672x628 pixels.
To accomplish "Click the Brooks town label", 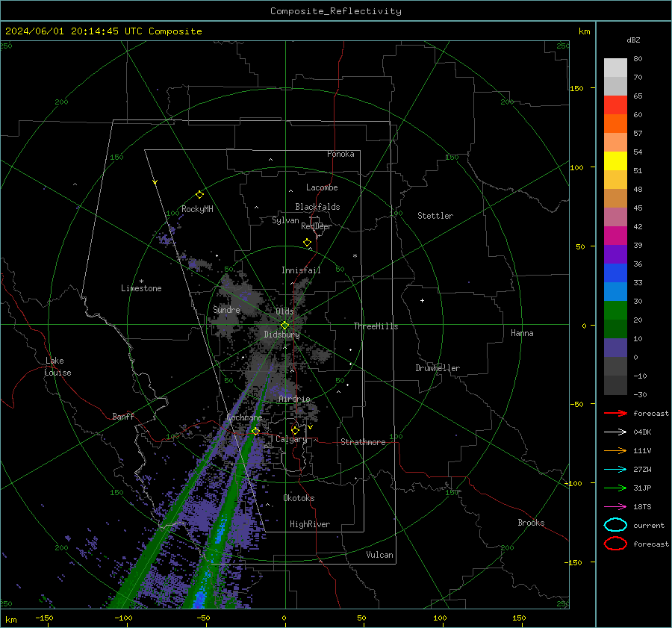I will 531,523.
